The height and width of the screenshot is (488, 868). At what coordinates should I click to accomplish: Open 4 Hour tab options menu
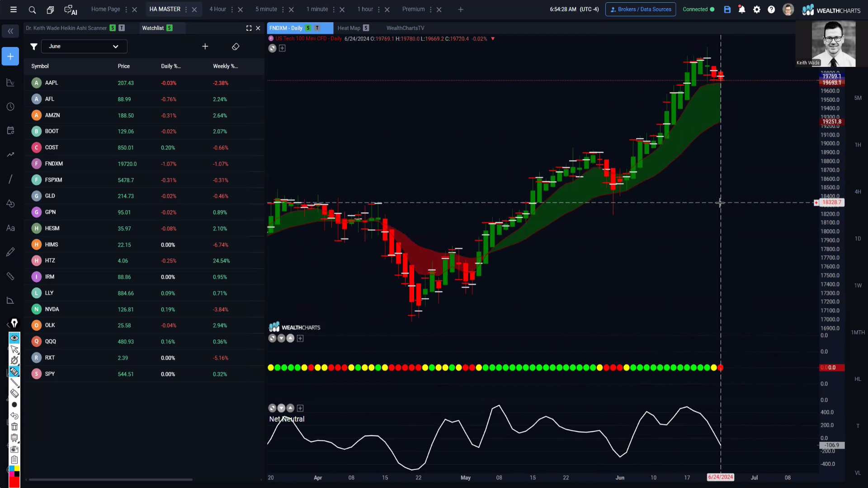[x=232, y=9]
